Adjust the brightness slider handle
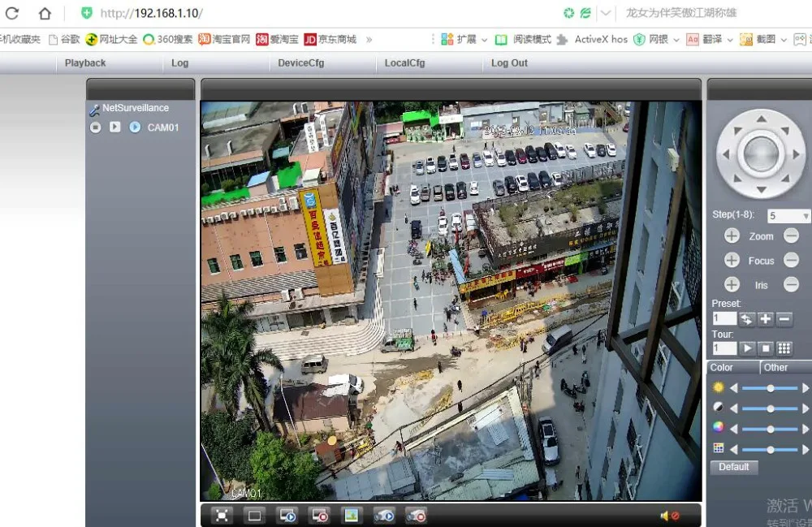This screenshot has height=527, width=812. (771, 388)
